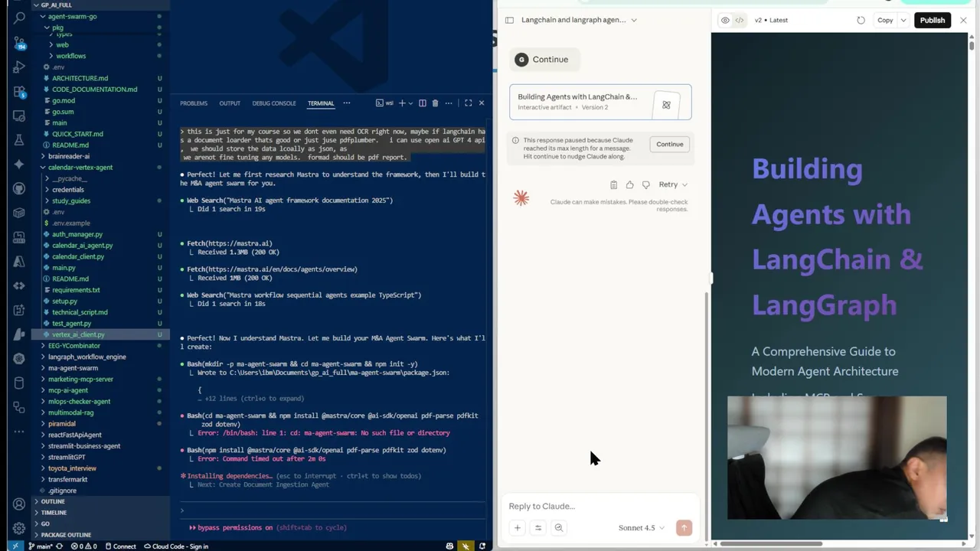980x551 pixels.
Task: Open Source Control view with 194 badge
Action: pyautogui.click(x=19, y=43)
